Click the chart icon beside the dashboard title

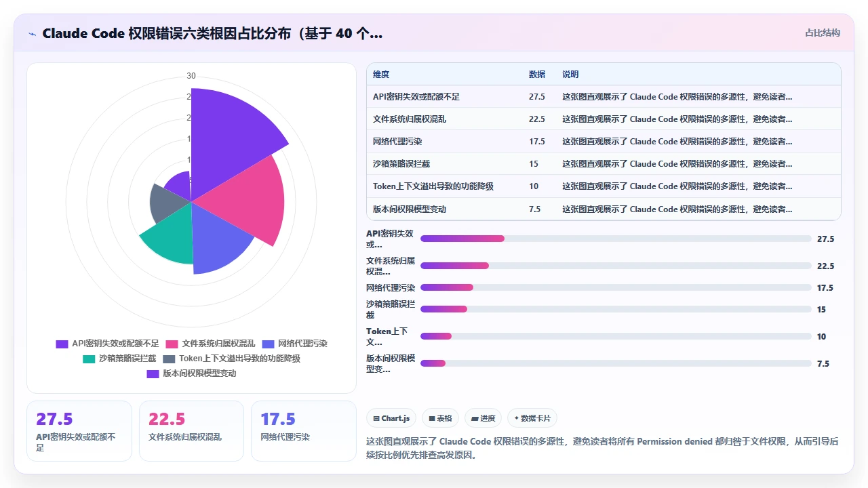coord(32,33)
